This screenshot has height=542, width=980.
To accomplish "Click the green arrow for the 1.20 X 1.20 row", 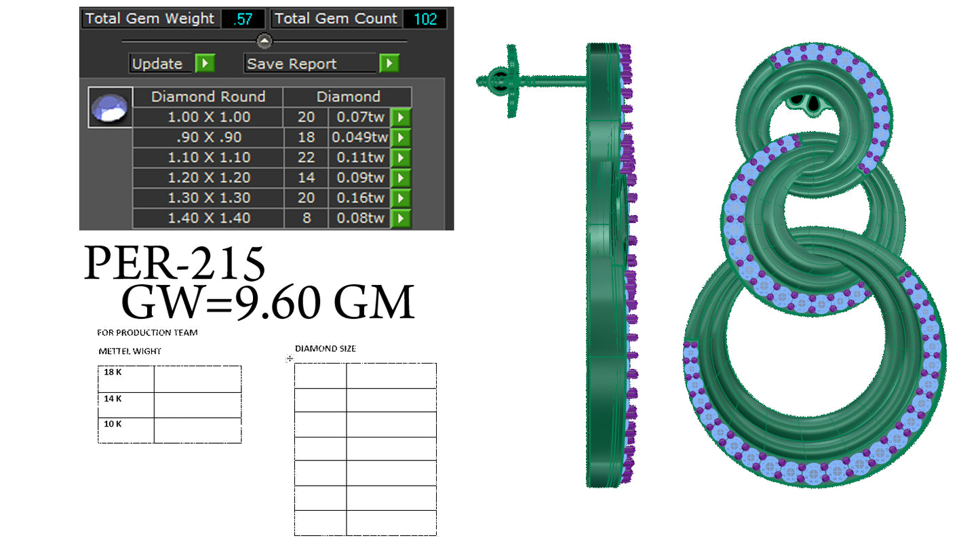I will click(x=400, y=178).
